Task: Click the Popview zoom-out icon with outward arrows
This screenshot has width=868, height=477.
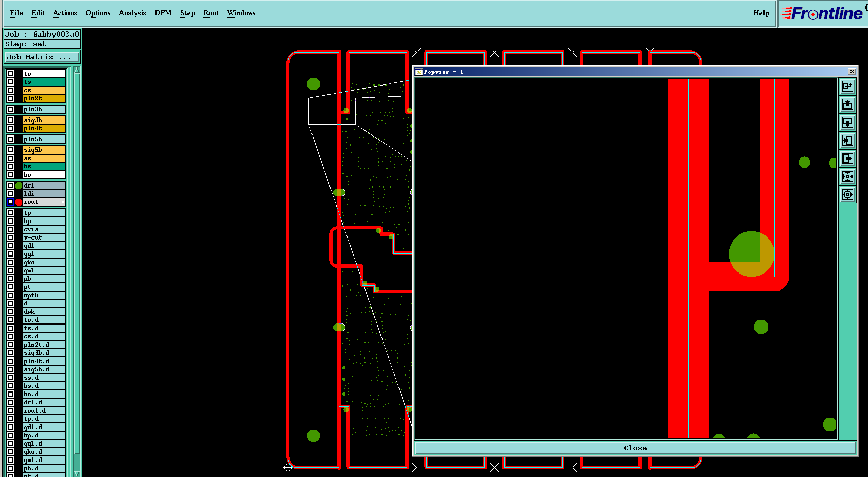Action: 847,195
